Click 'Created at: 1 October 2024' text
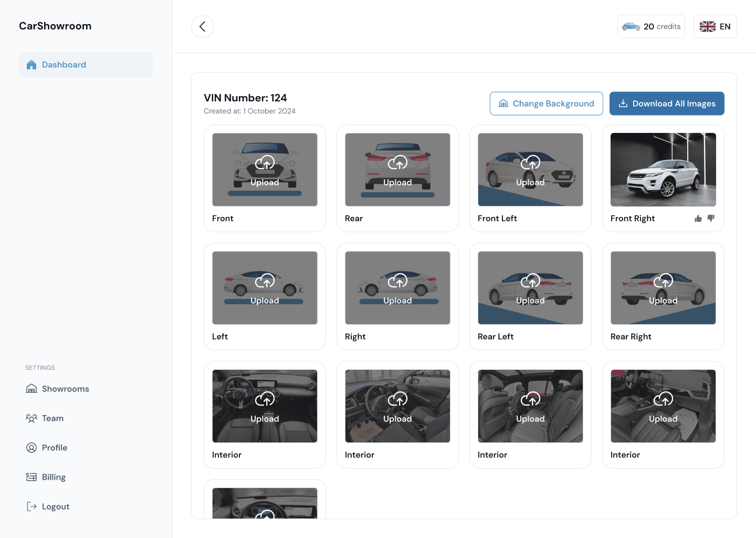756x538 pixels. (249, 111)
